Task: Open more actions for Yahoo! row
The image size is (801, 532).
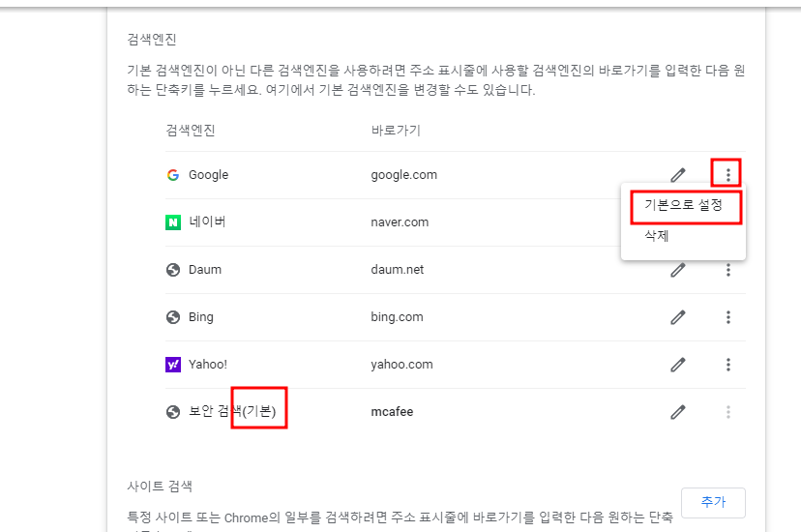Action: (x=727, y=365)
